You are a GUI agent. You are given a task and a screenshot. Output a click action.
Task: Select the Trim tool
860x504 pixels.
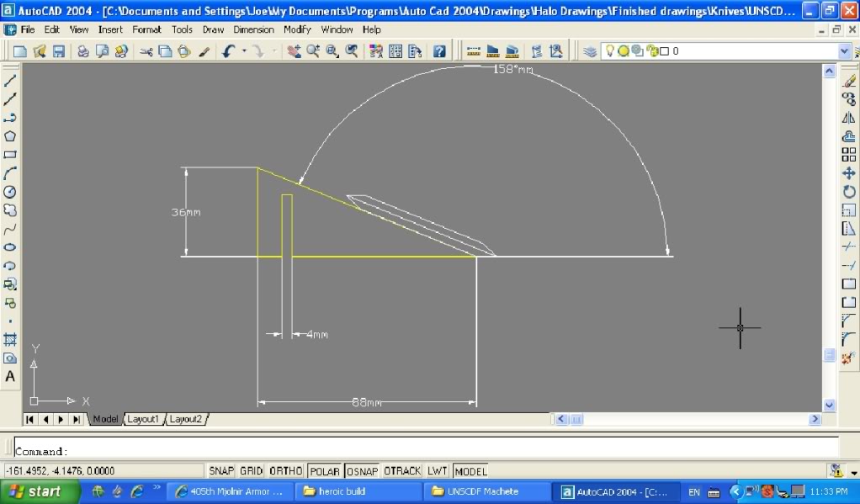[x=849, y=247]
